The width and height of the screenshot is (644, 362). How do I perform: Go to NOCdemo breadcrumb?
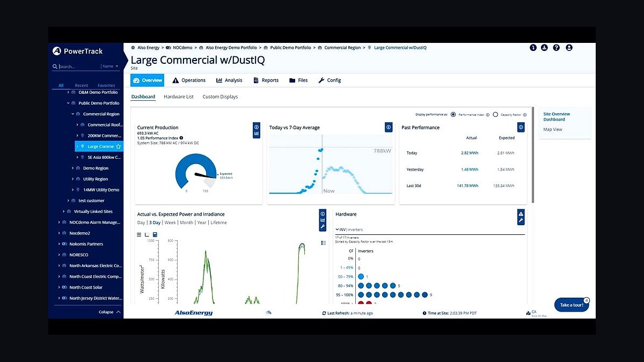(182, 48)
